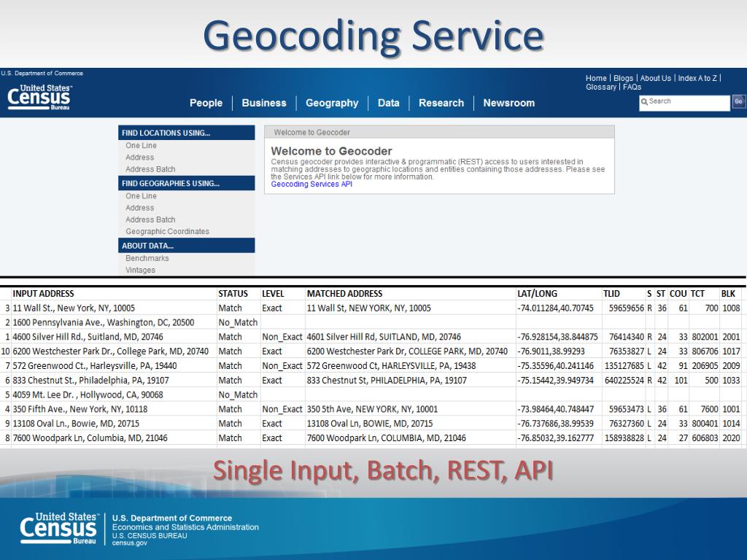Select cell 1600 Pennsylvania Ave., Washington, DC
747x560 pixels.
[x=104, y=322]
